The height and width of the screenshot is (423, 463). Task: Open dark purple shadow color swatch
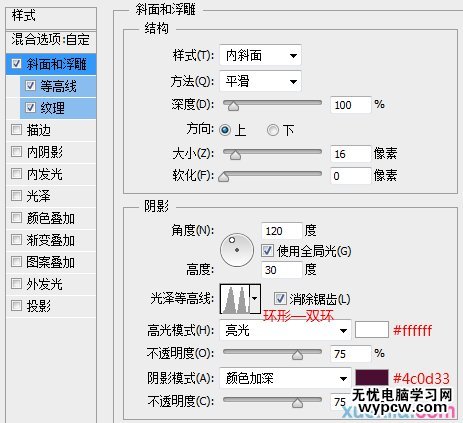372,377
